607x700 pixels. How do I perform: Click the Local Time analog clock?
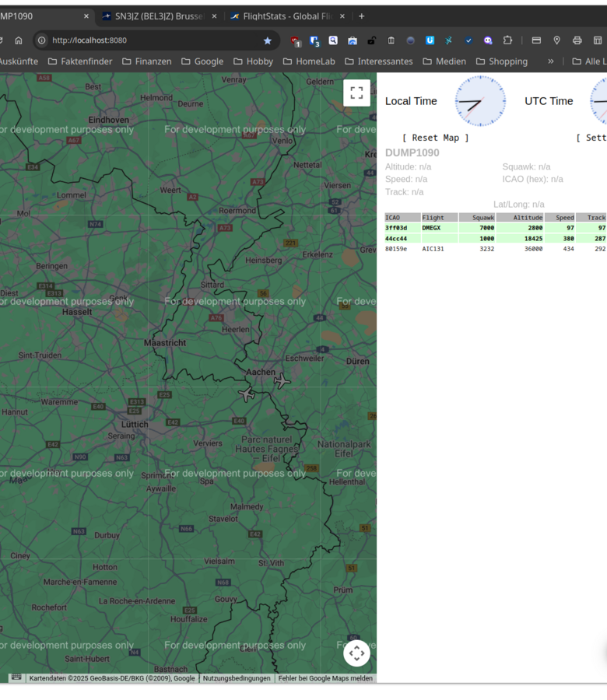click(x=480, y=101)
